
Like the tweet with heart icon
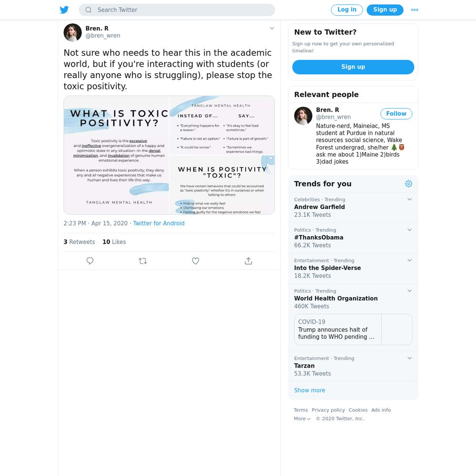(x=196, y=261)
